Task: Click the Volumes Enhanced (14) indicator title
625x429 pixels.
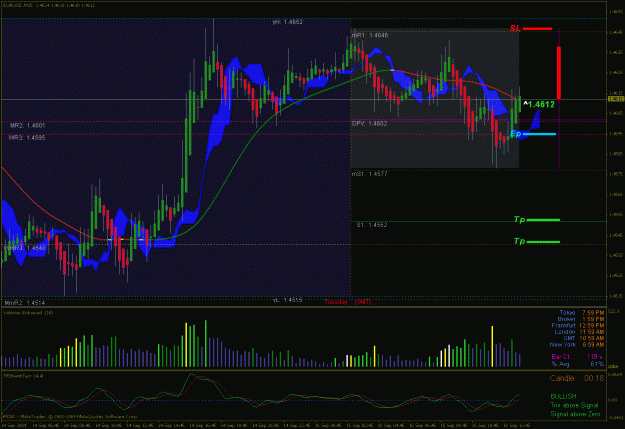Action: click(28, 313)
